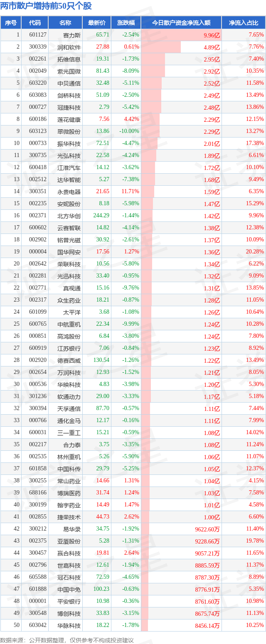Click stock name 光迅科技
Screen dimensions: 266x644
(69, 276)
